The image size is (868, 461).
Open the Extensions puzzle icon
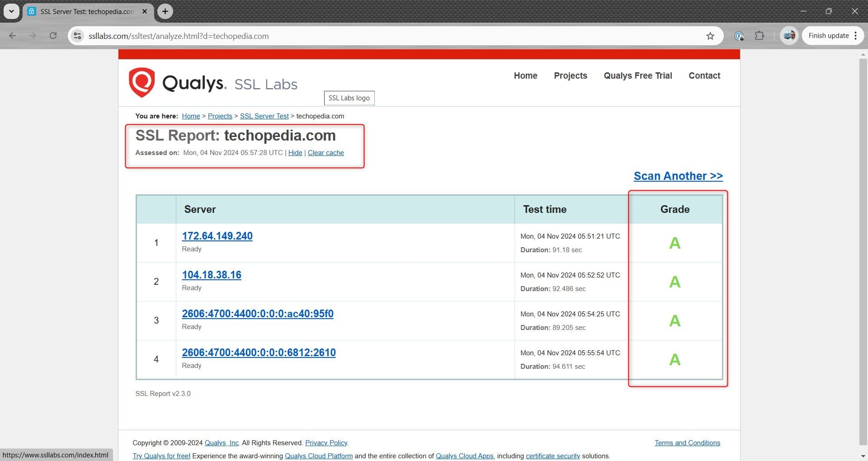click(x=759, y=36)
